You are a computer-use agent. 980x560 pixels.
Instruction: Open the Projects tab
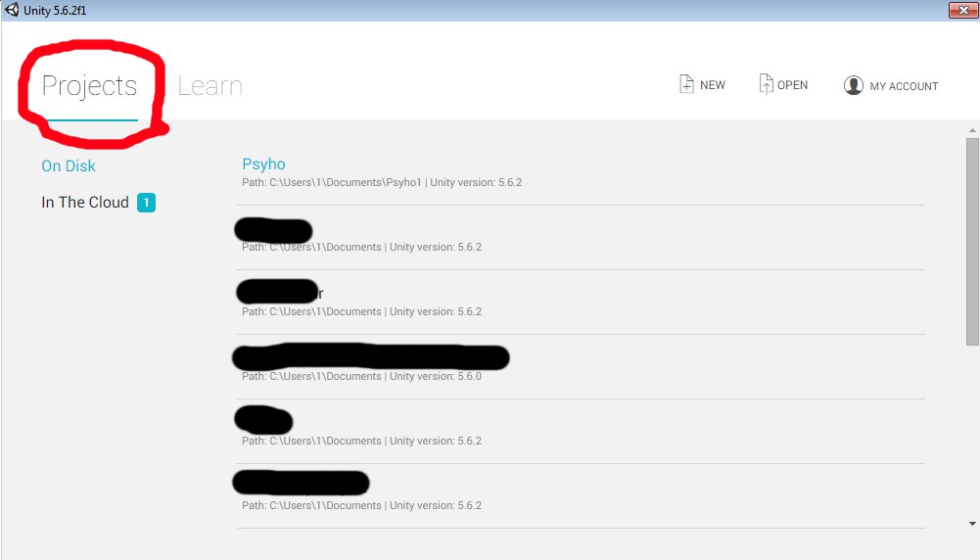[x=89, y=85]
